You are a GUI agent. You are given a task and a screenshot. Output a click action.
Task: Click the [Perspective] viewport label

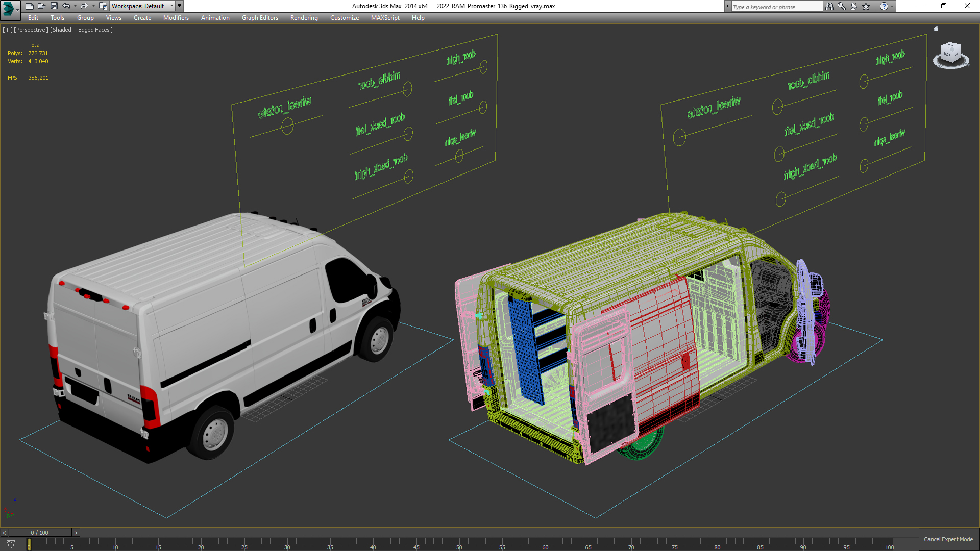point(31,30)
